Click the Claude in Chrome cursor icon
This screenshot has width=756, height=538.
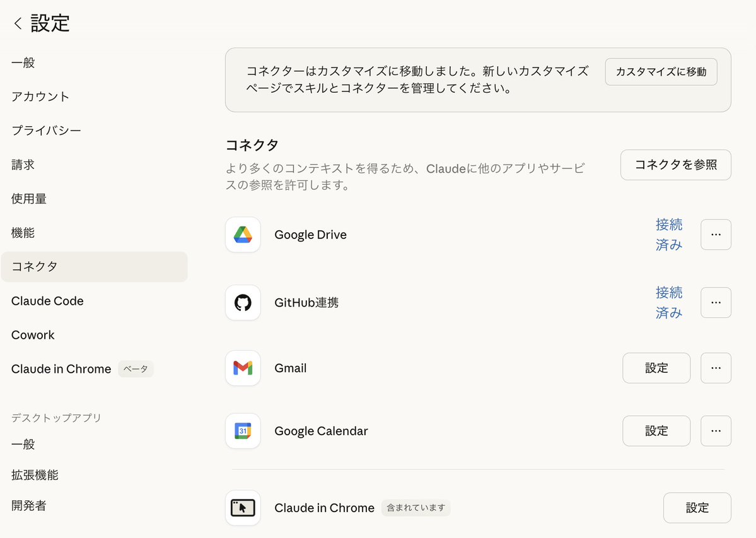243,508
